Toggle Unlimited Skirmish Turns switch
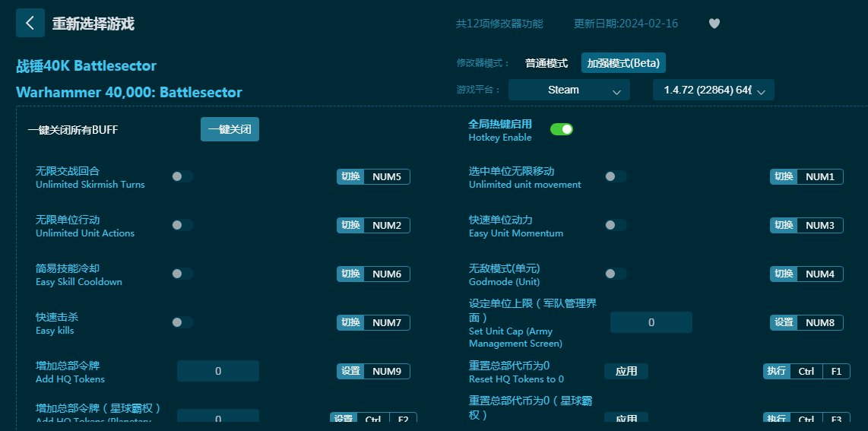This screenshot has height=431, width=868. 182,176
